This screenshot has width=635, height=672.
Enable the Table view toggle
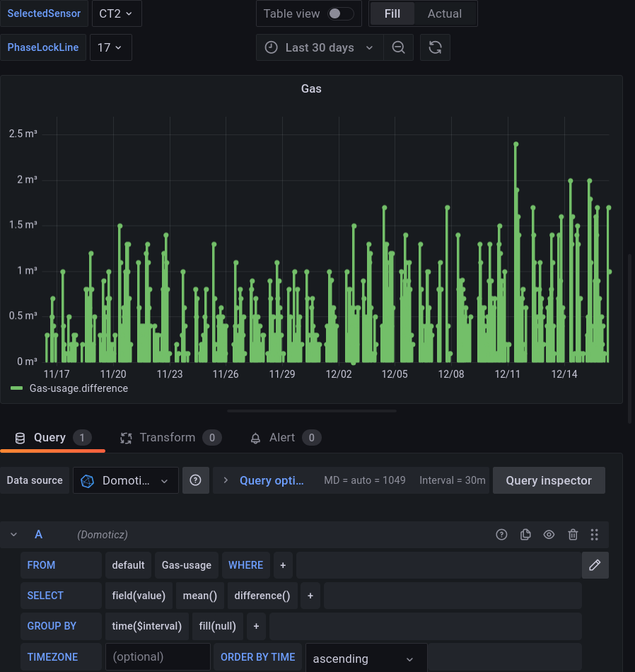338,13
